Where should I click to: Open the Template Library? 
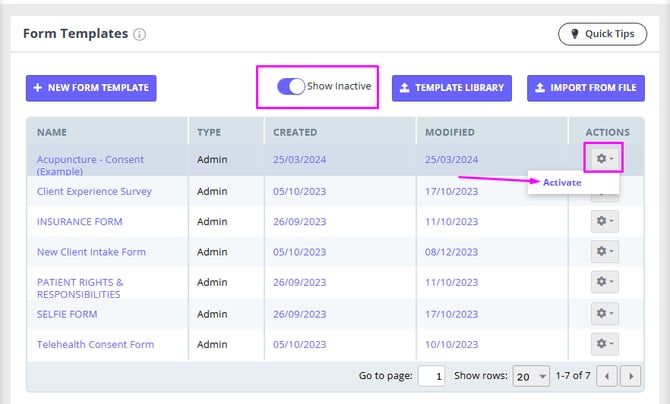(x=452, y=88)
